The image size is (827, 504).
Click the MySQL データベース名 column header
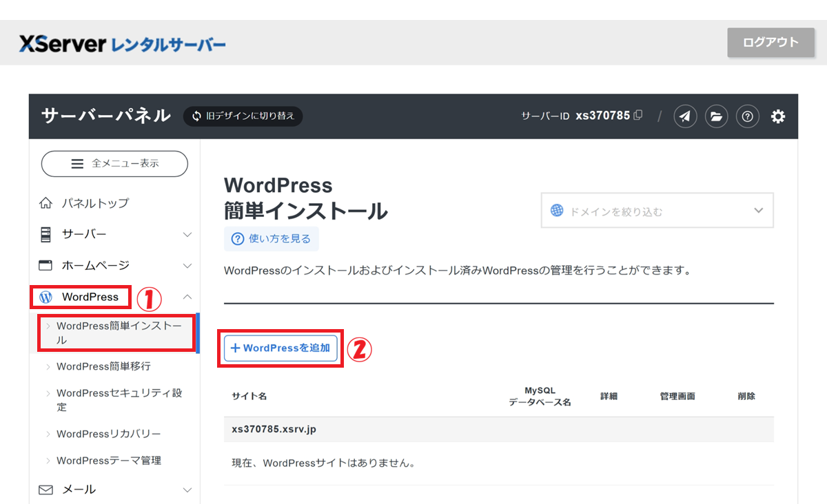tap(540, 396)
